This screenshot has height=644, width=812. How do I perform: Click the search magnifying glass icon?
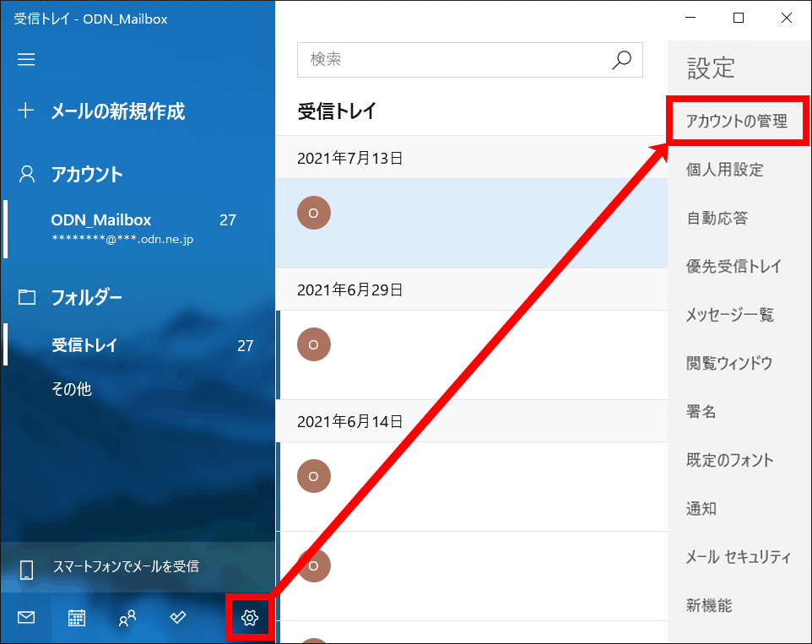[x=621, y=60]
